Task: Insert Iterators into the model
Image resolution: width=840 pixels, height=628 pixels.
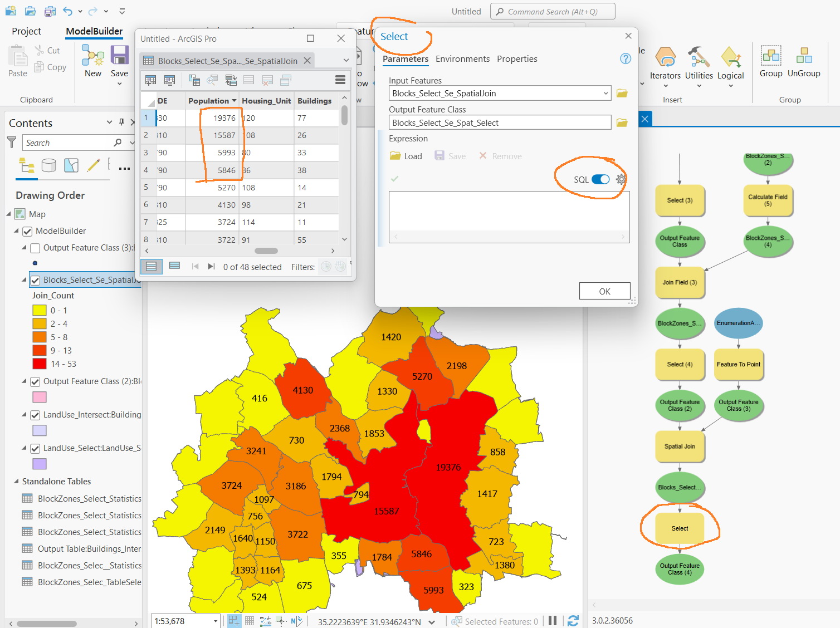Action: pos(665,65)
